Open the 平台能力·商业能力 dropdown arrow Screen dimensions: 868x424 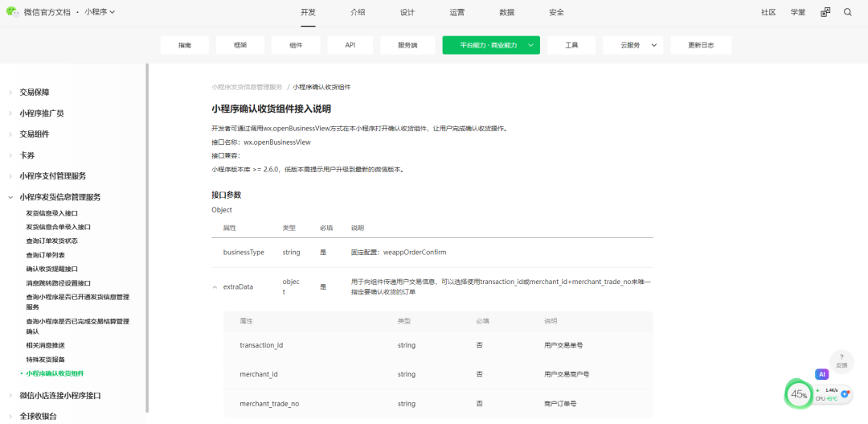(x=531, y=45)
